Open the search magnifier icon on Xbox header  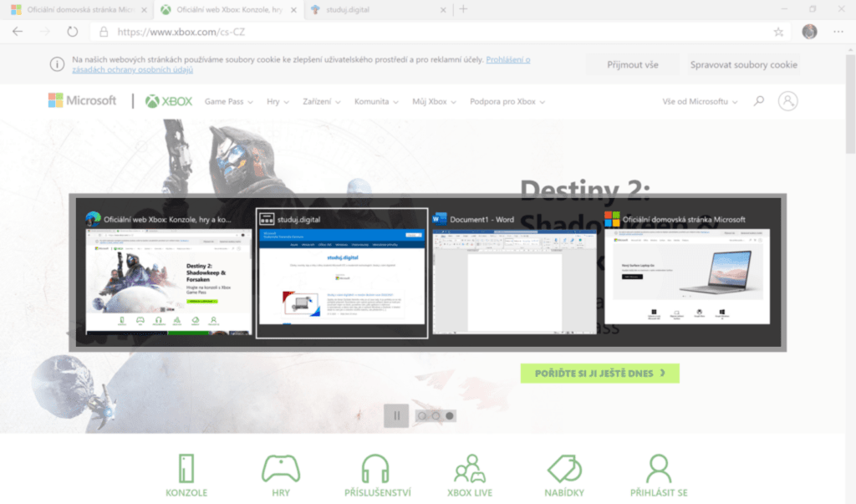click(x=759, y=101)
